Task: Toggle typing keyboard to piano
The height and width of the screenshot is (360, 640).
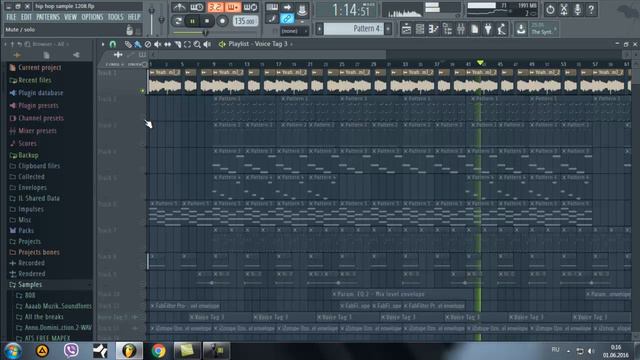Action: coord(272,7)
